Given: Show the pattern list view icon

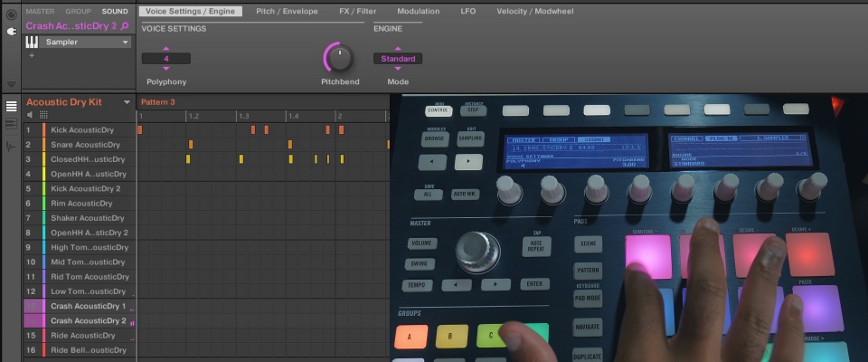Looking at the screenshot, I should (x=11, y=107).
